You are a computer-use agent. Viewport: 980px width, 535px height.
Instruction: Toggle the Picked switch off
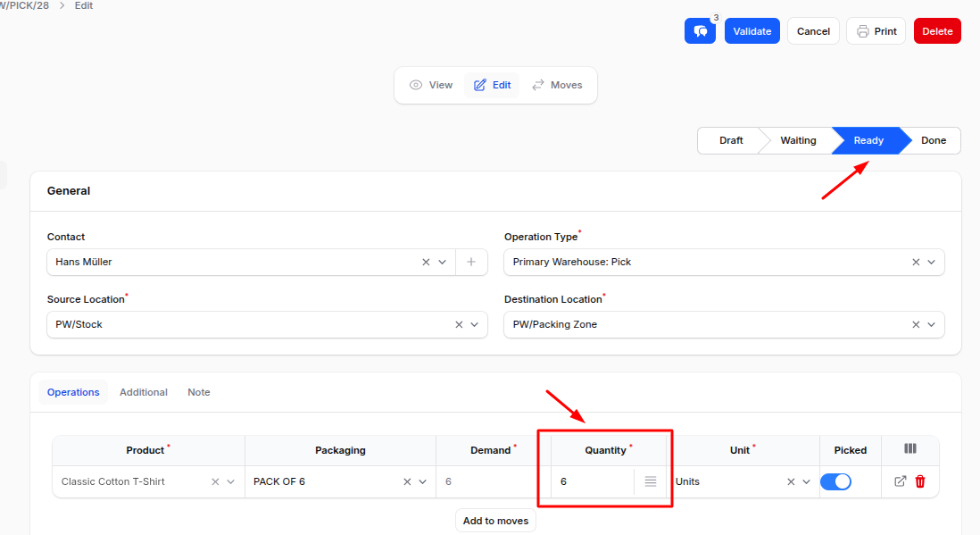pos(835,481)
